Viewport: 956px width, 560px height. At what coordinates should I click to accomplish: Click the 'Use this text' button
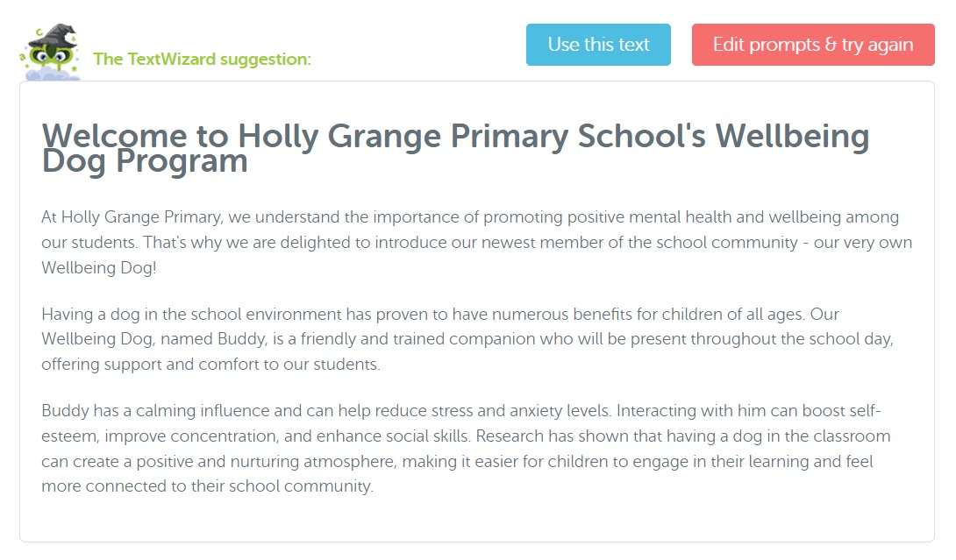[598, 45]
